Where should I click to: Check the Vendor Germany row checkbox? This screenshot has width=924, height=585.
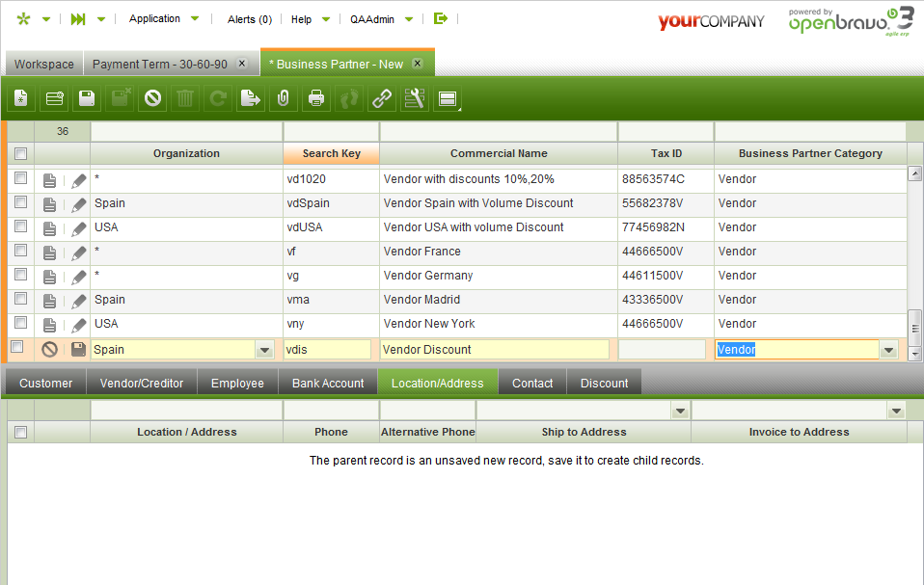coord(20,275)
